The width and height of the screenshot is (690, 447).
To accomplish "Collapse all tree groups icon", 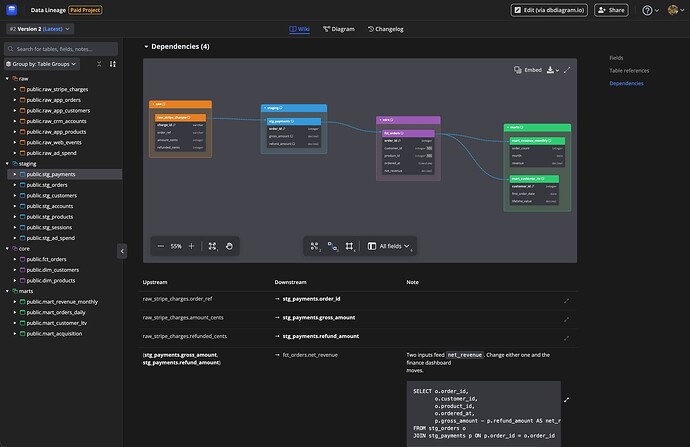I will pos(99,64).
